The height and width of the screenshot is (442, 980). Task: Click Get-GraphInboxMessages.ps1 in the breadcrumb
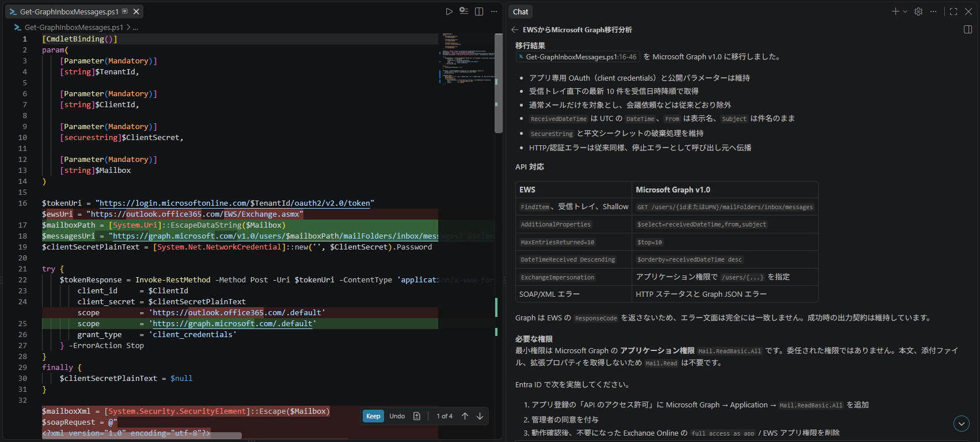point(74,27)
